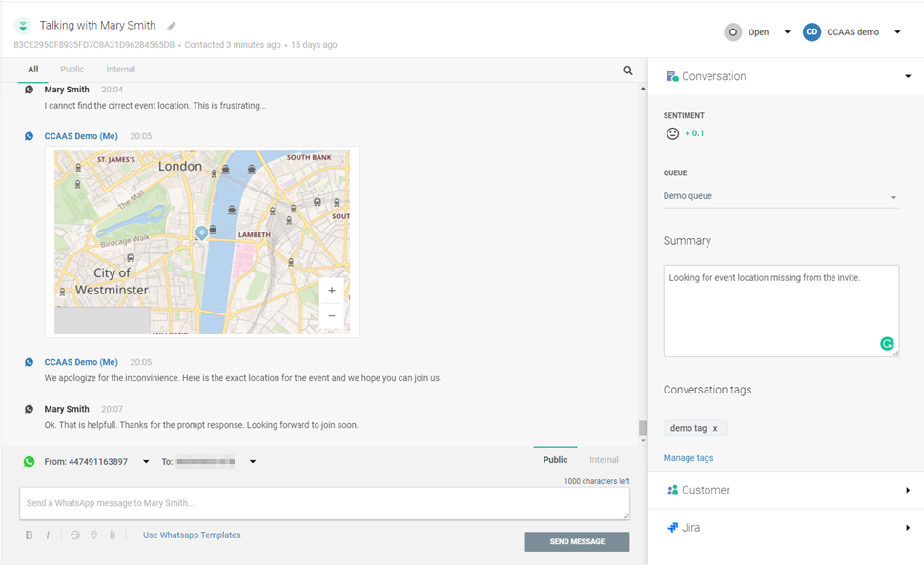Select the Public tab in message filter

click(x=72, y=70)
